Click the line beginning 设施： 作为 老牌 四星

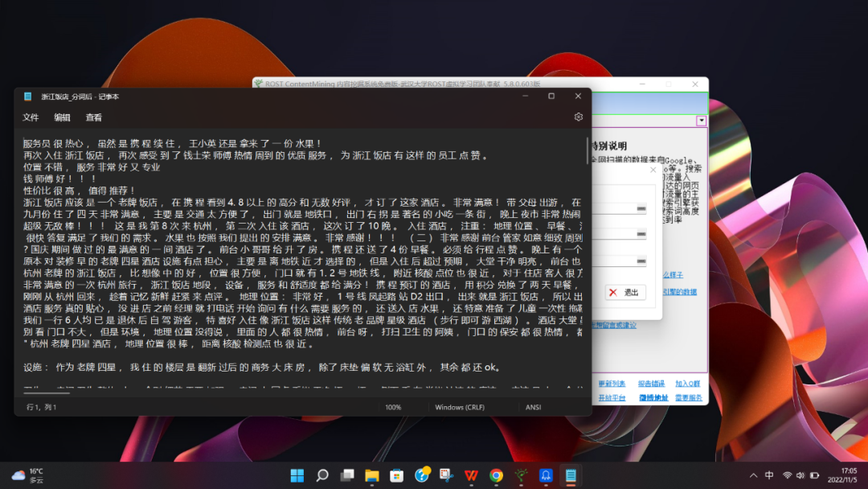(x=262, y=368)
